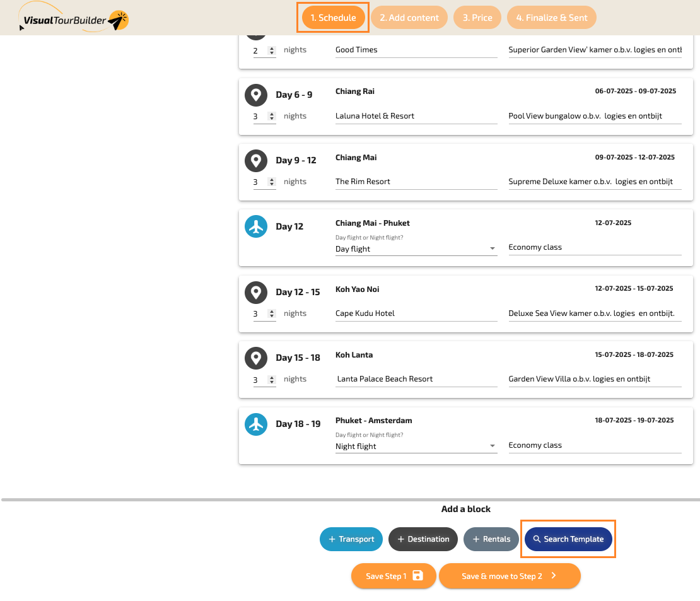700x601 pixels.
Task: Adjust nights stepper for Chiang Mai
Action: coord(271,182)
